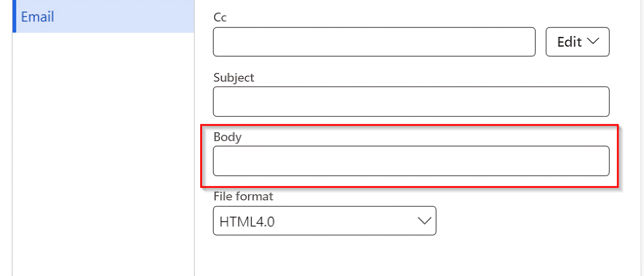Click the Subject label text
644x276 pixels.
[x=234, y=77]
